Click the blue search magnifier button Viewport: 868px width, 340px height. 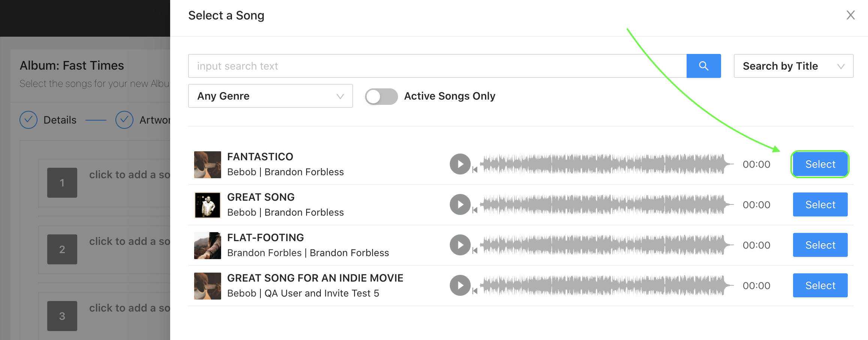[703, 66]
